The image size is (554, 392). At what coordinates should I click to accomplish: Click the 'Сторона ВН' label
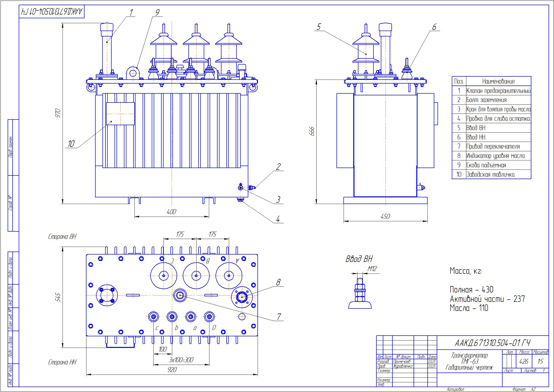tap(62, 237)
